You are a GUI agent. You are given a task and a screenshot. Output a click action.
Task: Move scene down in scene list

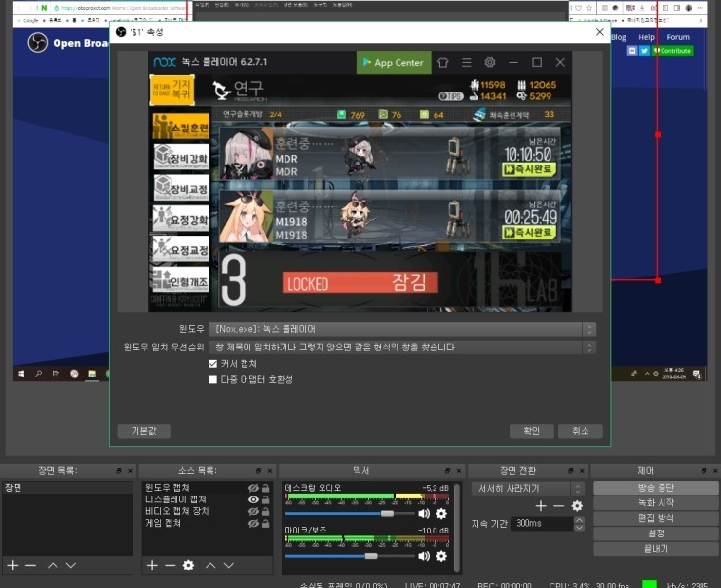[x=71, y=565]
